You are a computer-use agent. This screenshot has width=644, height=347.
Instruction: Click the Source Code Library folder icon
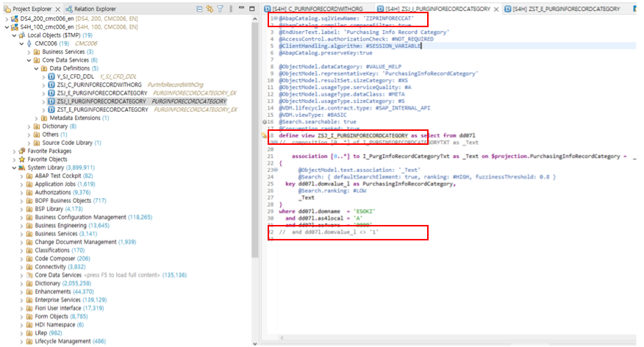37,143
